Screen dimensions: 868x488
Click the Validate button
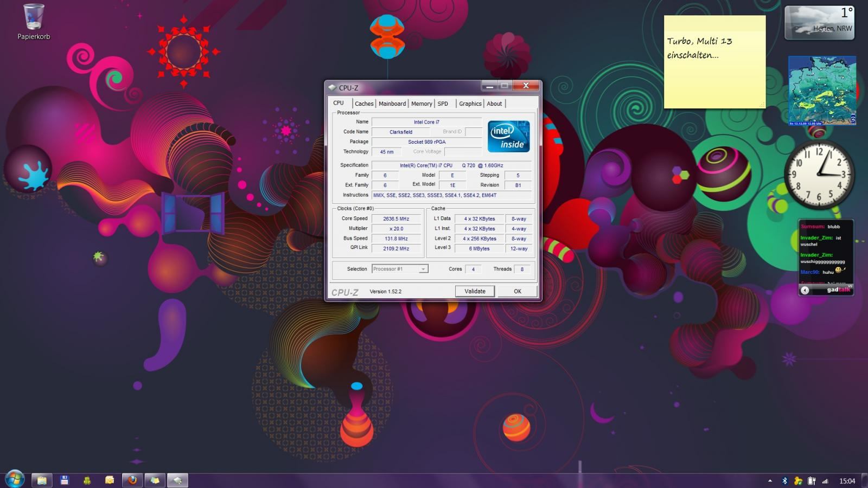point(475,291)
